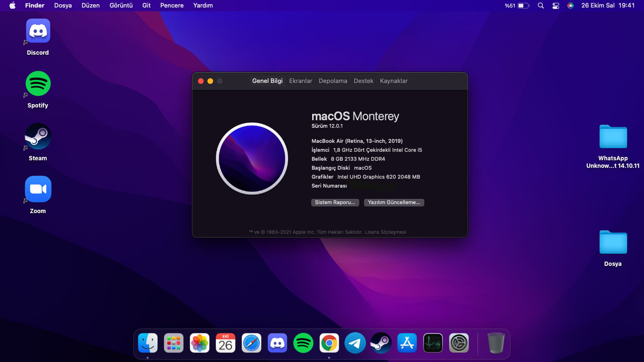Screen dimensions: 644x362
Task: Open Safari browser in the dock
Action: tap(251, 343)
